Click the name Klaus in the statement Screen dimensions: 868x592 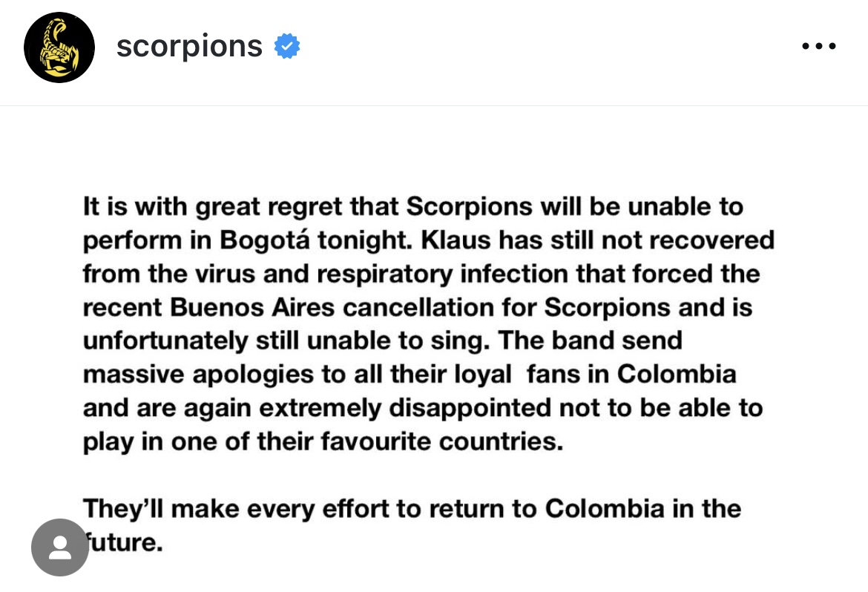pyautogui.click(x=456, y=240)
